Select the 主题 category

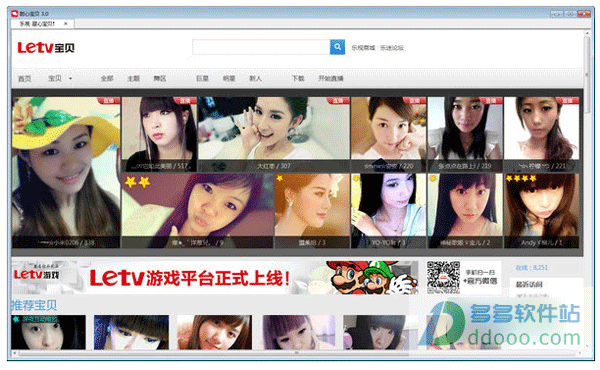[133, 78]
